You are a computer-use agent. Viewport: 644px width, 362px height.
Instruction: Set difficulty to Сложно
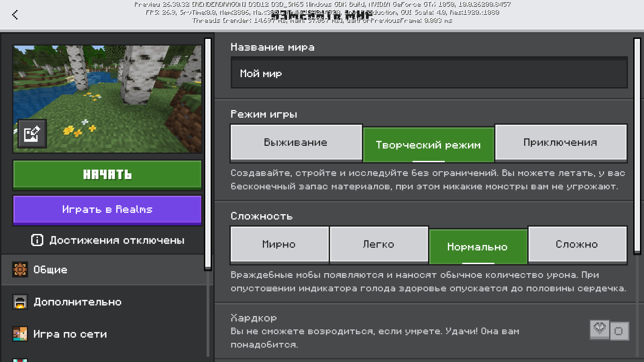click(577, 244)
